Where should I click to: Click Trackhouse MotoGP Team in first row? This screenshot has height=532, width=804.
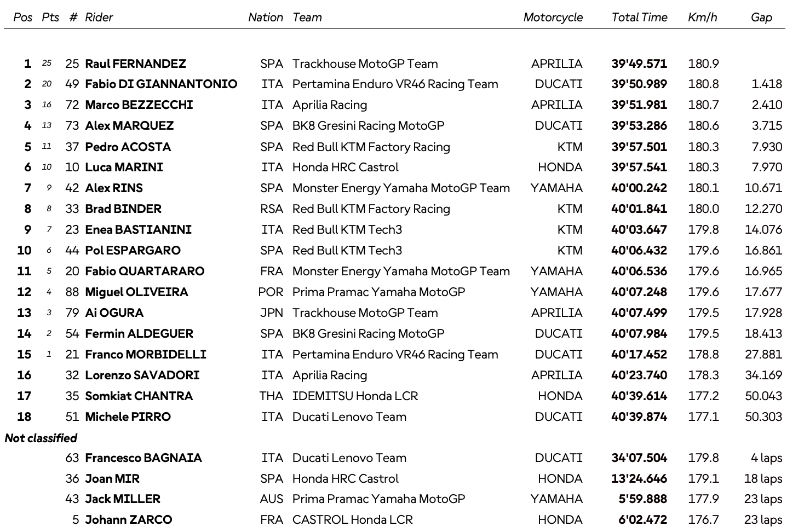coord(365,63)
